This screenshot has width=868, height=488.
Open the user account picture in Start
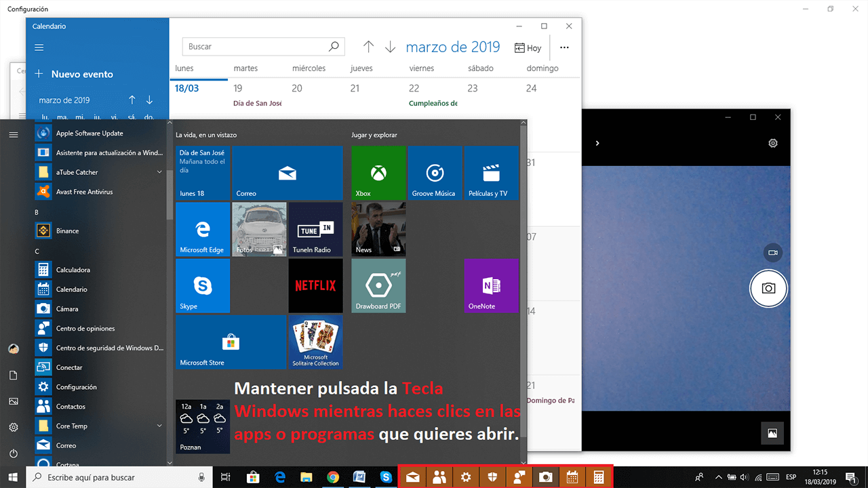(13, 349)
